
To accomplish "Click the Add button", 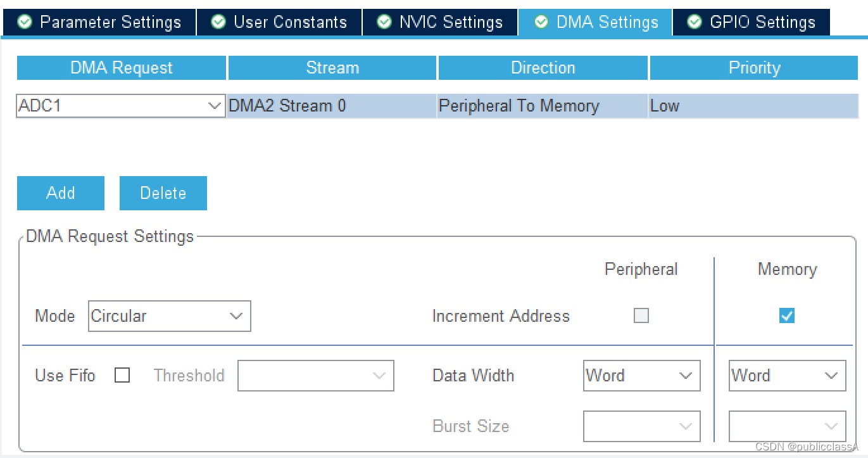I will pyautogui.click(x=61, y=193).
